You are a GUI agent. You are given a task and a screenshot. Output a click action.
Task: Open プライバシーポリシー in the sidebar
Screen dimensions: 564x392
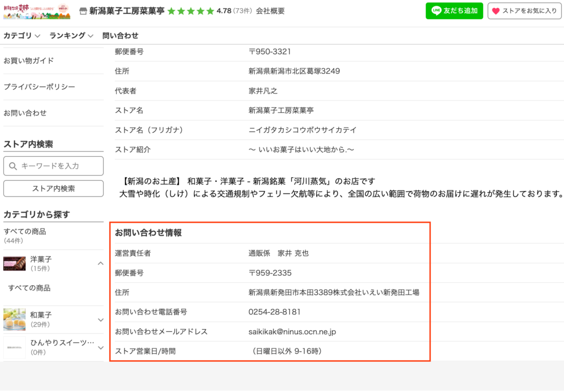coord(39,87)
